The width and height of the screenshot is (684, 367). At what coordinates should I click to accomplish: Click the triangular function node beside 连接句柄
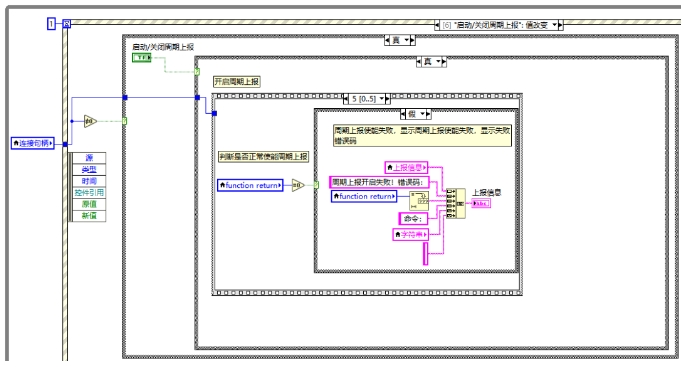point(90,121)
